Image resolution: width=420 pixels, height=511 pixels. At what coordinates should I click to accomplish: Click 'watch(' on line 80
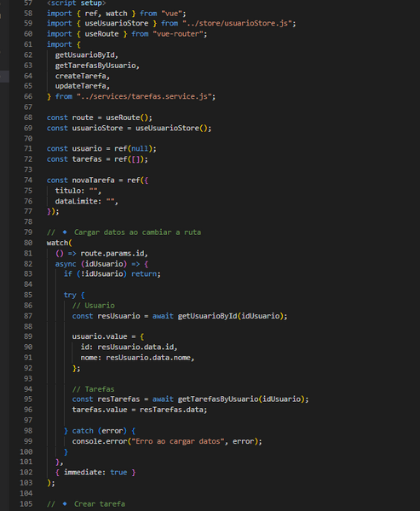click(x=60, y=243)
